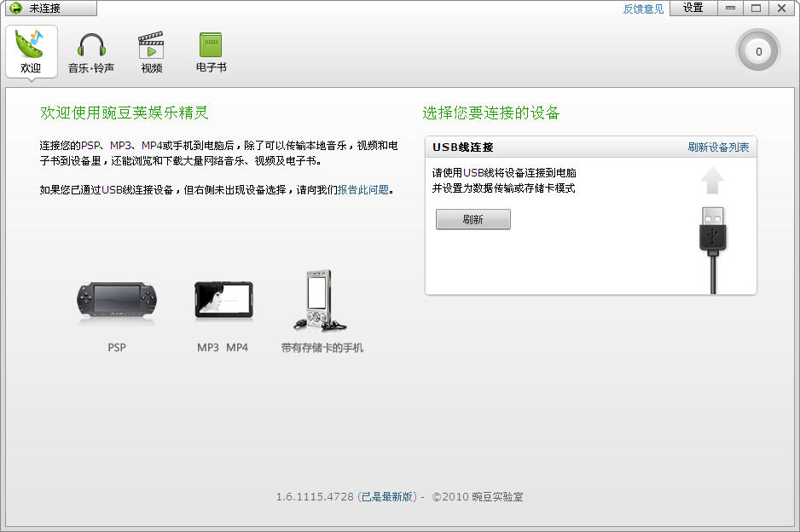Open 设置 settings

point(693,9)
